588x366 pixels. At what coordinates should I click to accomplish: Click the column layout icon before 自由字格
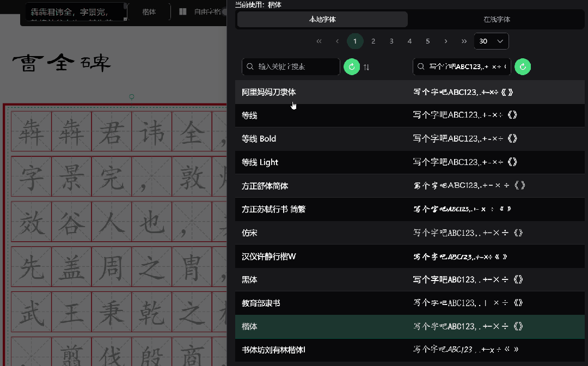point(183,11)
